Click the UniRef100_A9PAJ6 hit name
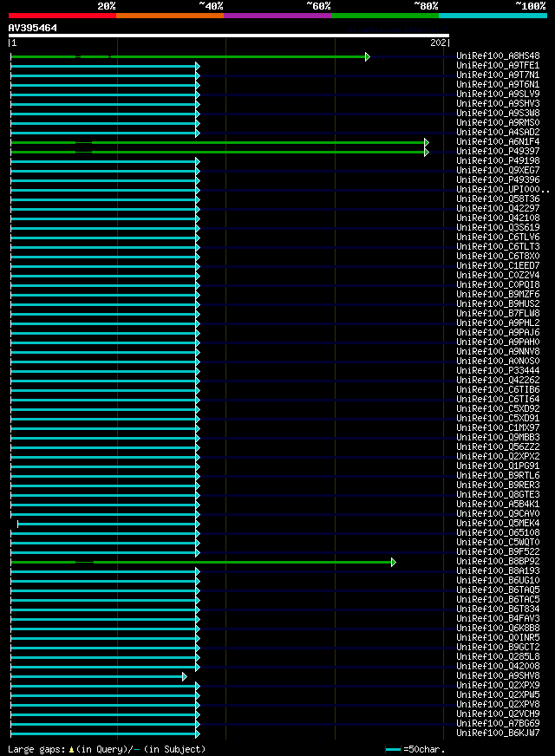The height and width of the screenshot is (756, 555). (x=498, y=333)
